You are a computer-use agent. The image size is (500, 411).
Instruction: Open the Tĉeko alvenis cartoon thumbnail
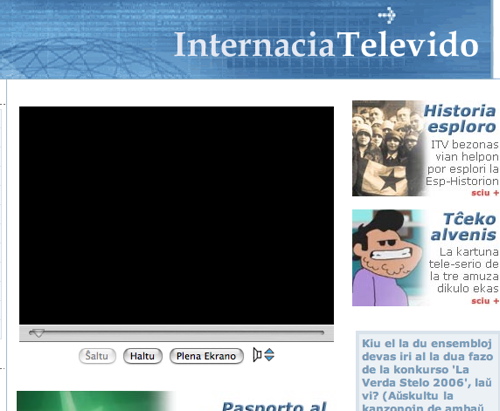tap(388, 258)
